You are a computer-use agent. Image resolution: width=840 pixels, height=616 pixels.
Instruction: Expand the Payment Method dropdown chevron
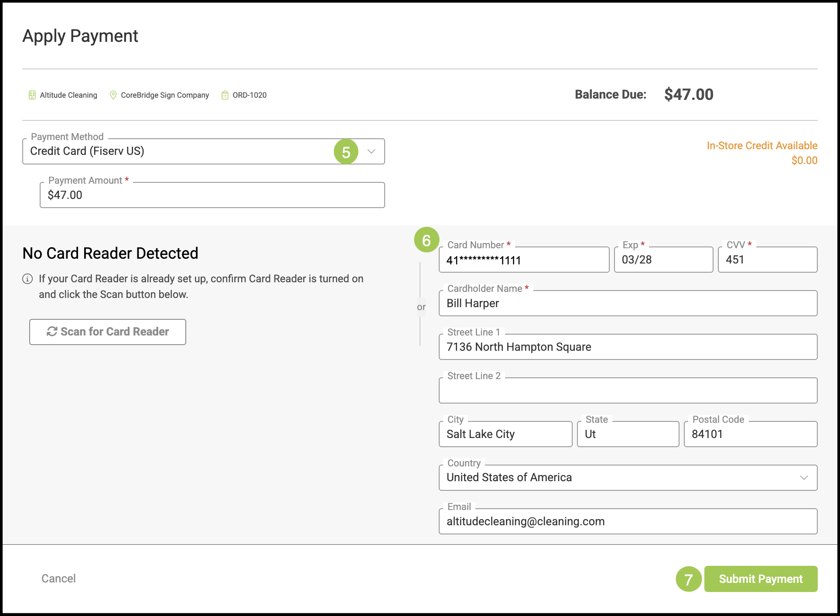coord(371,151)
